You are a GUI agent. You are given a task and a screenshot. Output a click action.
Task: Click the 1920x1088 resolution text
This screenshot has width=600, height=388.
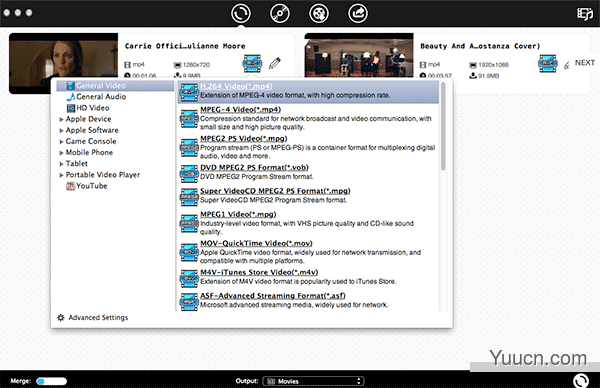493,65
